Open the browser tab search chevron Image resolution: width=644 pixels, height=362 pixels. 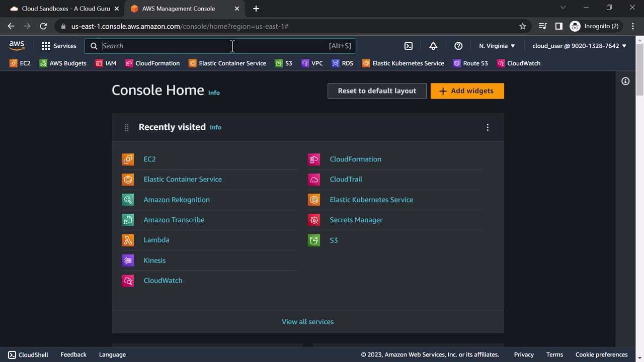[563, 8]
